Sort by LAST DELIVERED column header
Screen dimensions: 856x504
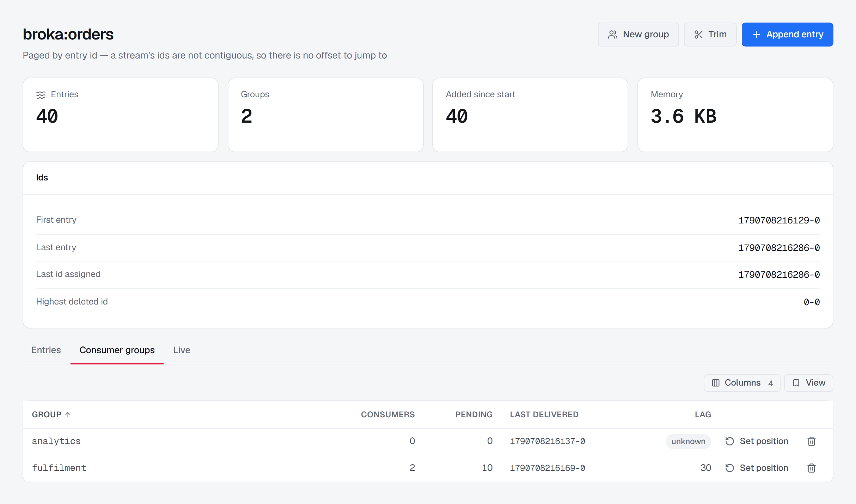[x=544, y=414]
